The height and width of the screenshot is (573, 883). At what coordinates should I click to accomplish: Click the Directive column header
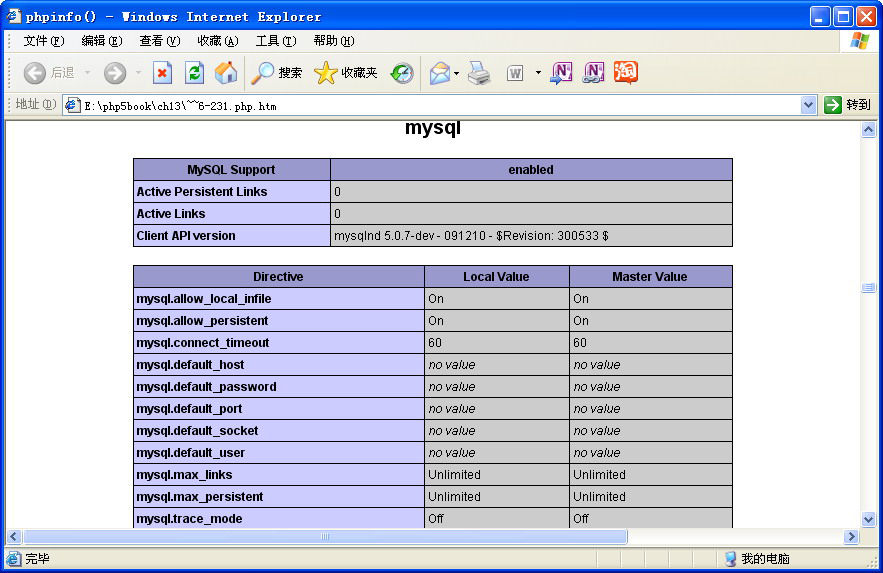coord(279,276)
